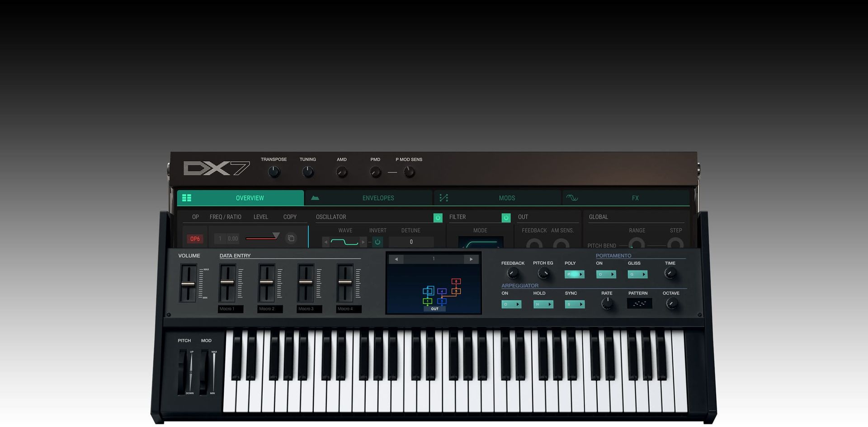This screenshot has width=868, height=427.
Task: Click the Volume slider handle
Action: click(x=188, y=284)
